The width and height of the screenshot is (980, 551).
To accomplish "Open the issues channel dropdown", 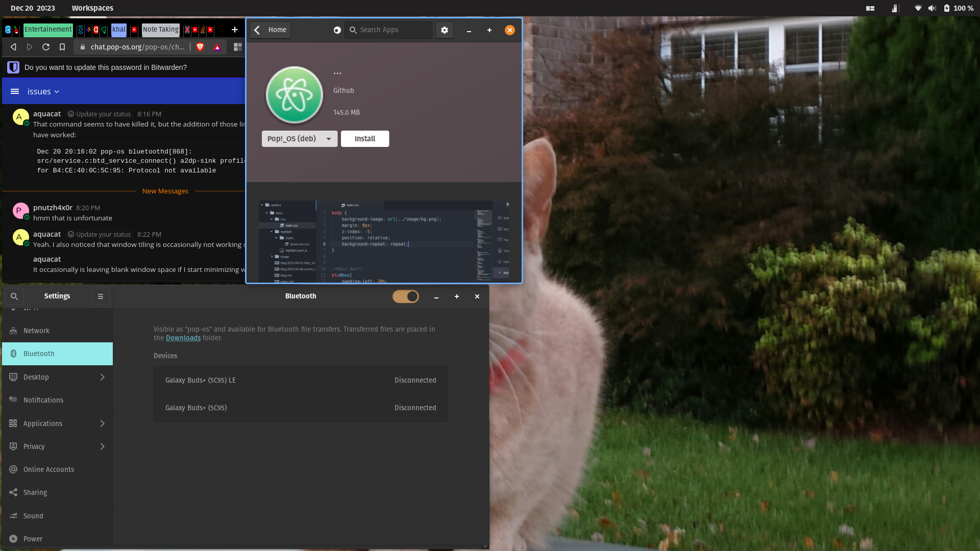I will pos(43,91).
